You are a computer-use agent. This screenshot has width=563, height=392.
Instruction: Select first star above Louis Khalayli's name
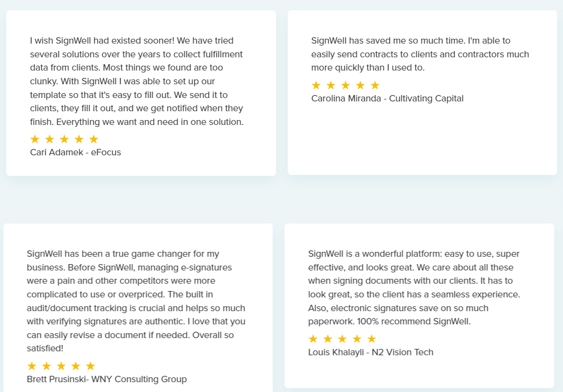pyautogui.click(x=313, y=339)
